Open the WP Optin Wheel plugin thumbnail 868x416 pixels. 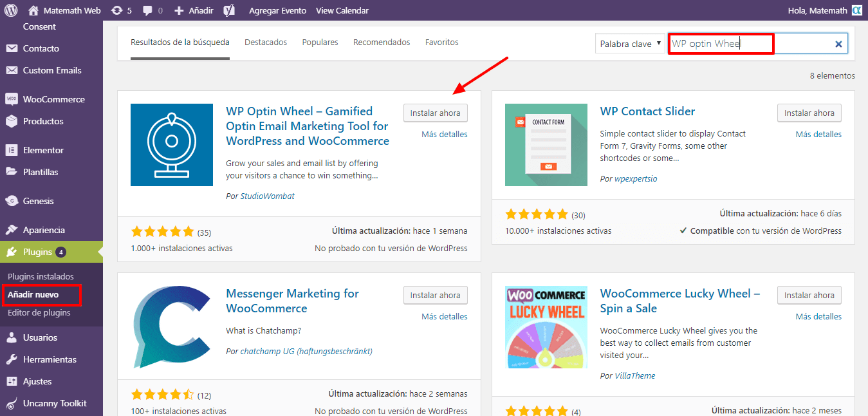[x=172, y=145]
